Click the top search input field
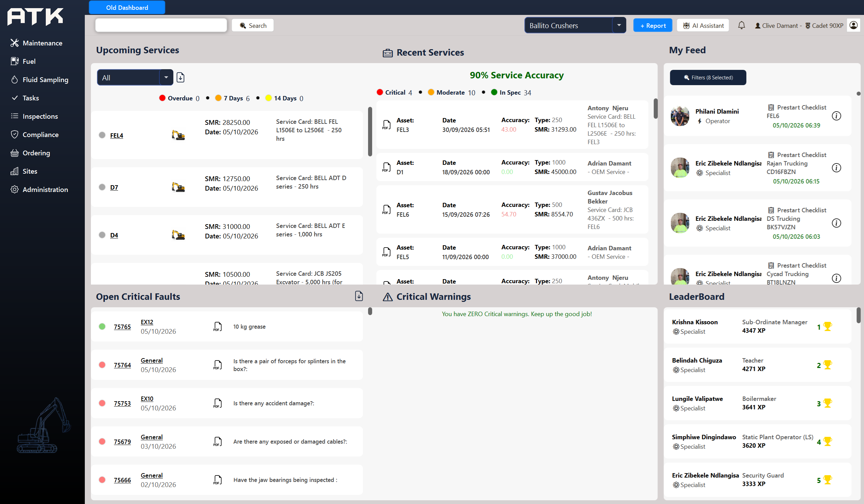This screenshot has width=864, height=504. 161,25
